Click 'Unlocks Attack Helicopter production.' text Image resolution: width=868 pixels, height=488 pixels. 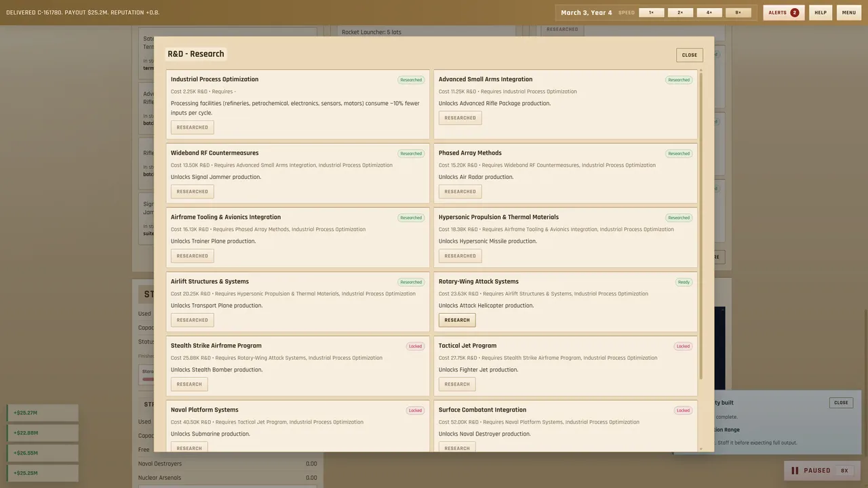pyautogui.click(x=486, y=306)
